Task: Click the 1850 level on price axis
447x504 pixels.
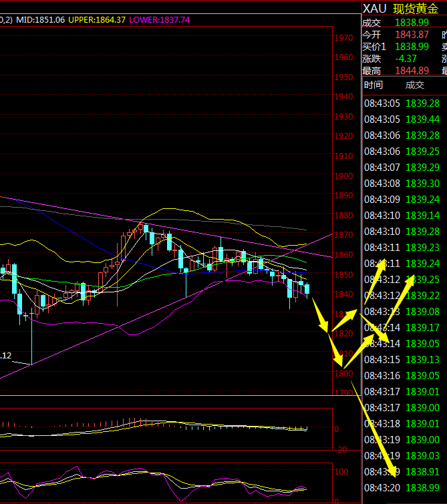Action: coord(345,275)
